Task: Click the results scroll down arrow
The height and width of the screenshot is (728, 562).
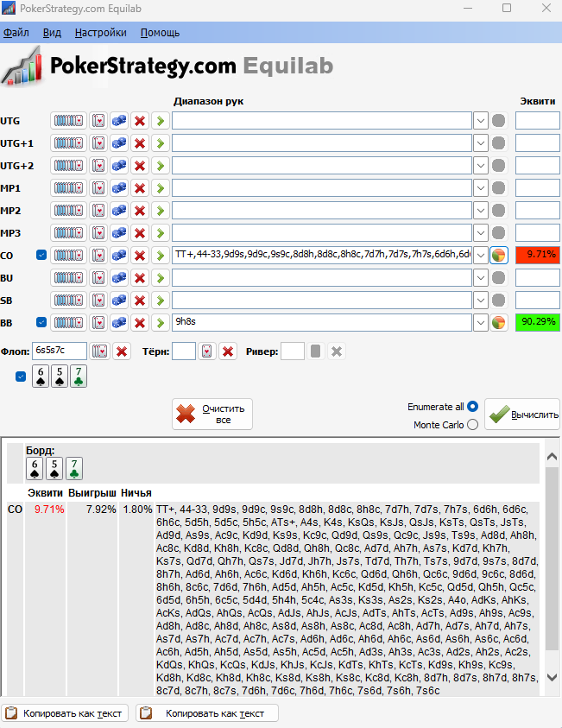Action: point(552,677)
